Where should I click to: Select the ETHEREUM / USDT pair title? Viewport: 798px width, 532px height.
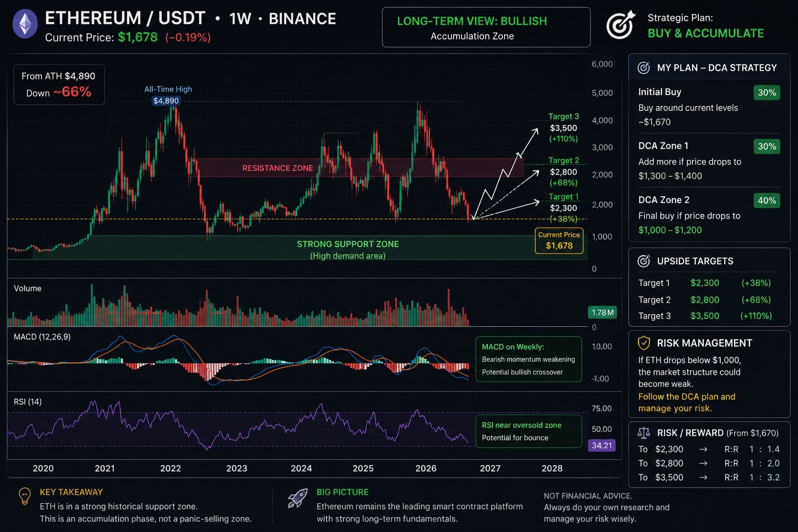pyautogui.click(x=125, y=19)
